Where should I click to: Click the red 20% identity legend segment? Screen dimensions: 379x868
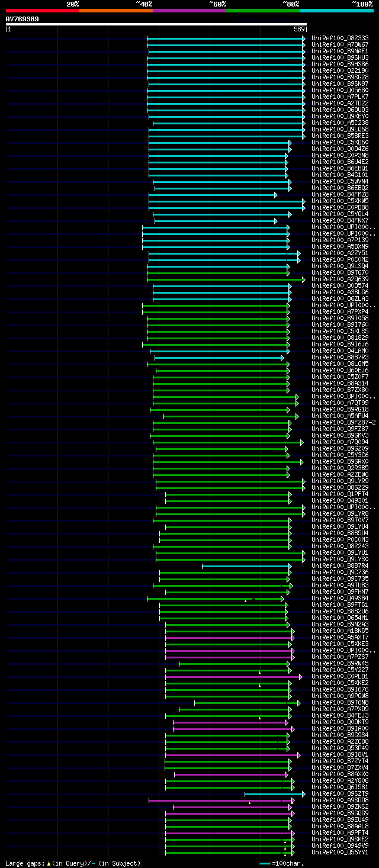43,10
